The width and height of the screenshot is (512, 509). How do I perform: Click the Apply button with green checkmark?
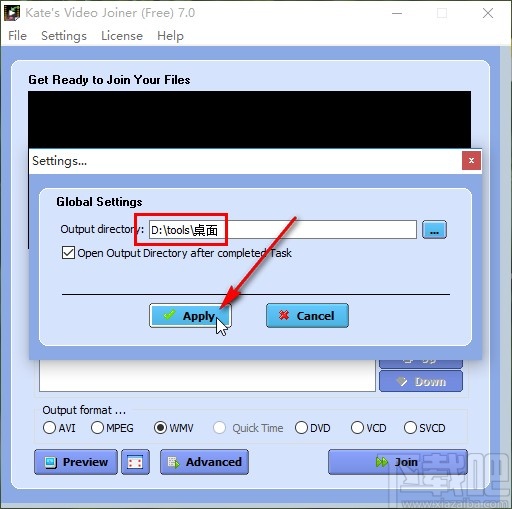coord(190,315)
